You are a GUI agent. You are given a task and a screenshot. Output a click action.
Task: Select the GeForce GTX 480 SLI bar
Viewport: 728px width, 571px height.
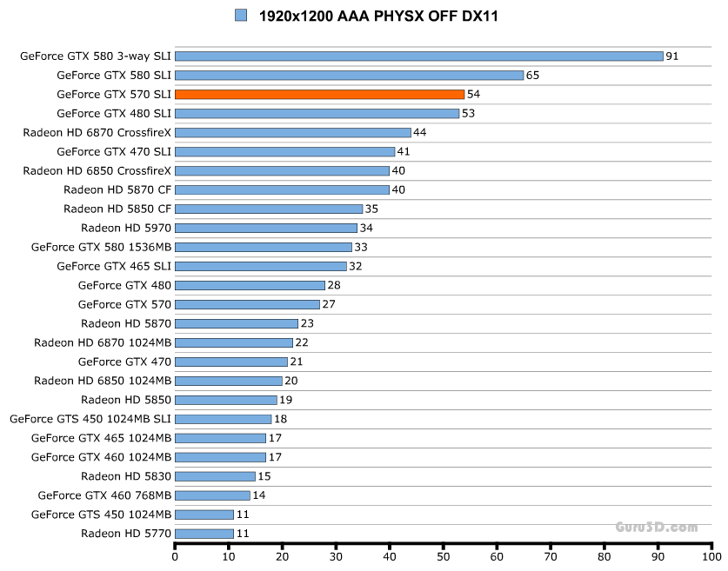tap(317, 113)
